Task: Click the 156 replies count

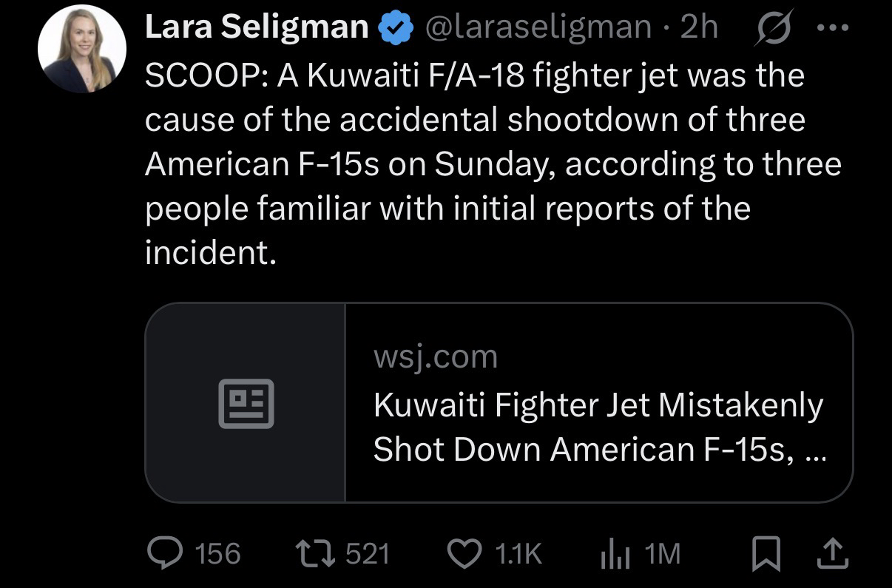Action: pos(217,553)
